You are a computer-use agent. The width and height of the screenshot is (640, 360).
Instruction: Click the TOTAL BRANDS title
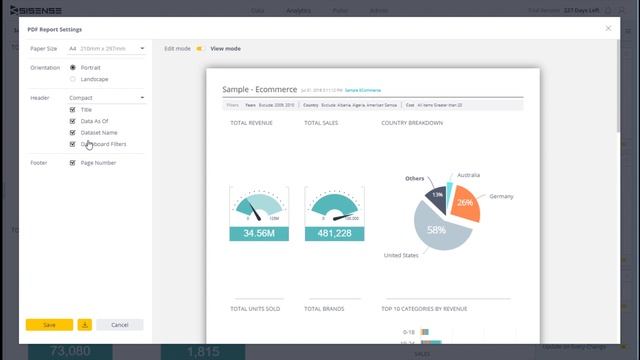(x=324, y=309)
